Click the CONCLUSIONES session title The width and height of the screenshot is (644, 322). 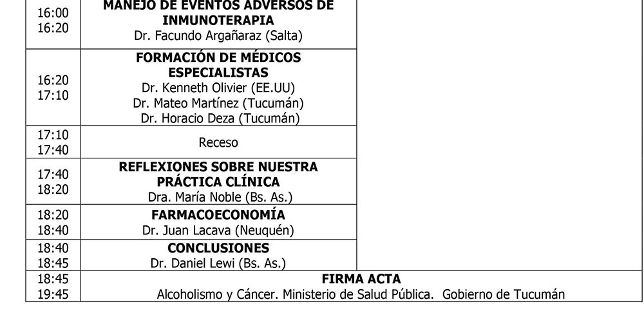point(218,248)
